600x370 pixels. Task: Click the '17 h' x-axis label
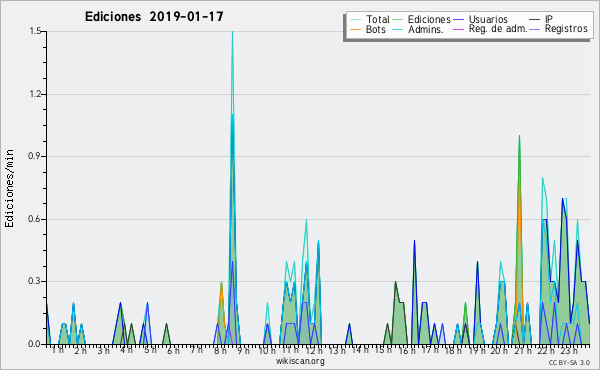coord(430,350)
